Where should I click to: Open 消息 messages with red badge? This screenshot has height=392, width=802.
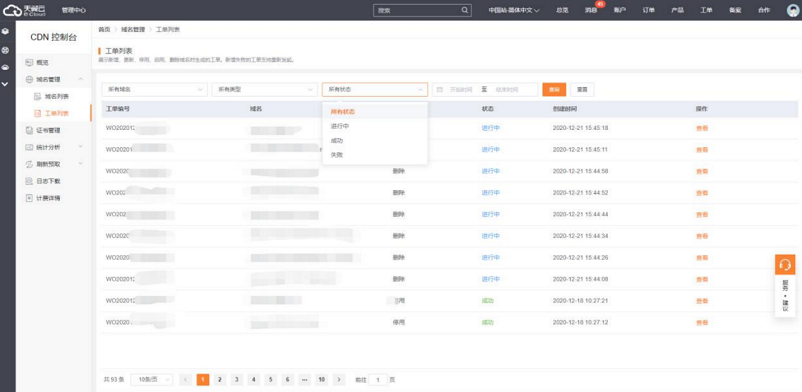591,10
